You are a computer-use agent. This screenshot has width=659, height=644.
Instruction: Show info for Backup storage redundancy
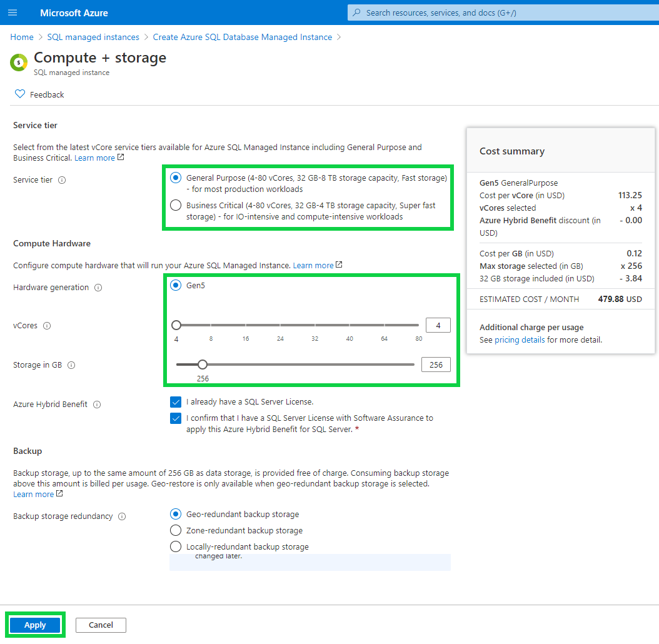122,516
